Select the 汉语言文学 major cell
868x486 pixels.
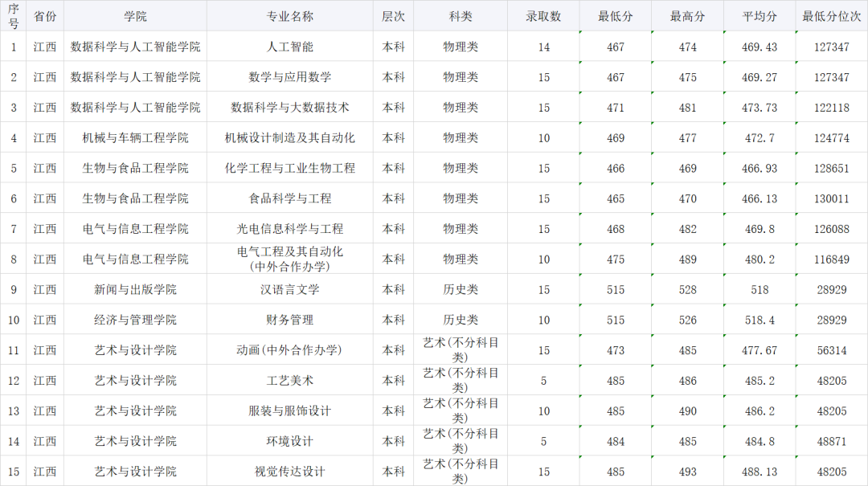[x=289, y=289]
